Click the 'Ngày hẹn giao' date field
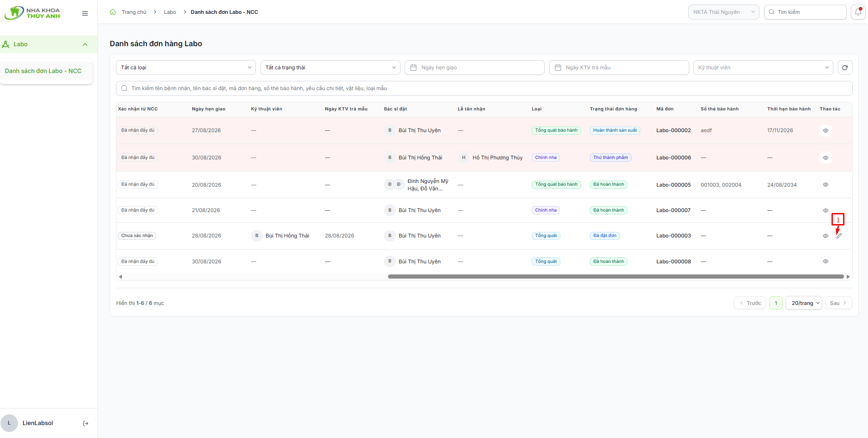This screenshot has height=438, width=868. point(474,67)
